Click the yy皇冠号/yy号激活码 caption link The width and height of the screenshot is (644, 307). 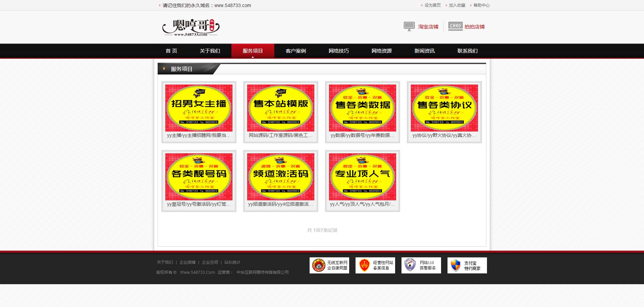(199, 204)
